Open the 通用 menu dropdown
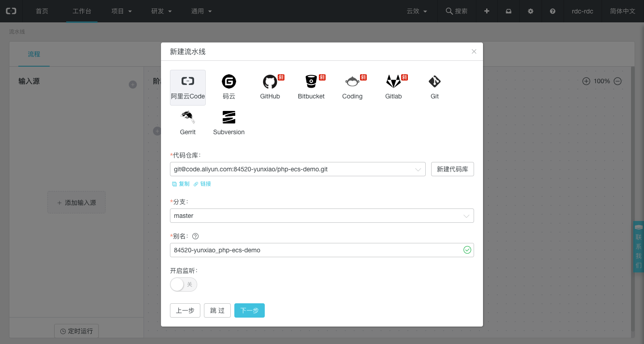Image resolution: width=644 pixels, height=344 pixels. point(202,11)
